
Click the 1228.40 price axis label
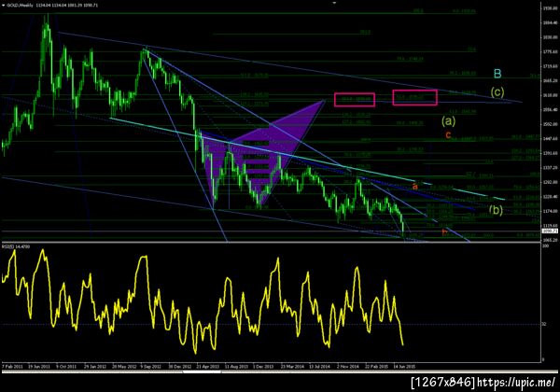coord(551,197)
